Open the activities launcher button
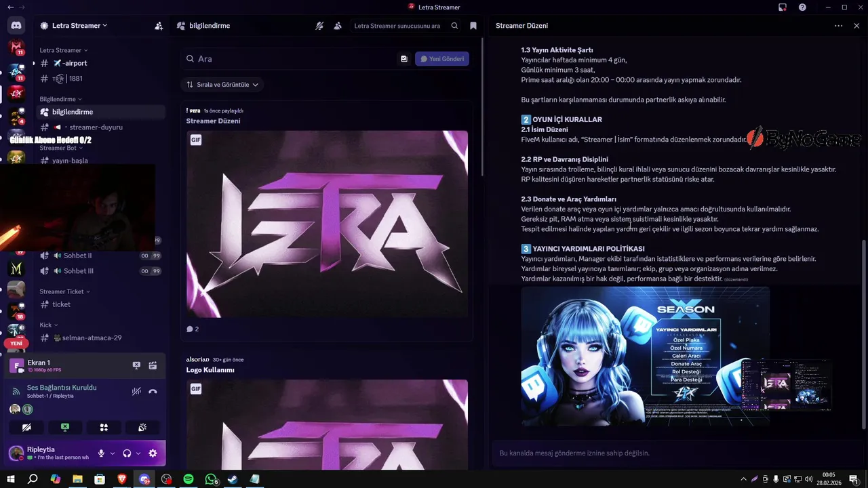This screenshot has height=488, width=868. pos(104,428)
